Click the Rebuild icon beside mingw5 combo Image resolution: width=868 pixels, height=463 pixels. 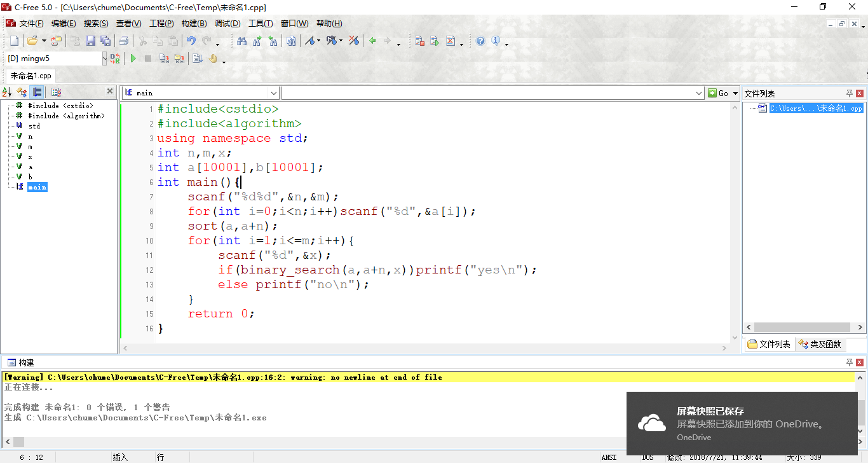click(x=115, y=59)
